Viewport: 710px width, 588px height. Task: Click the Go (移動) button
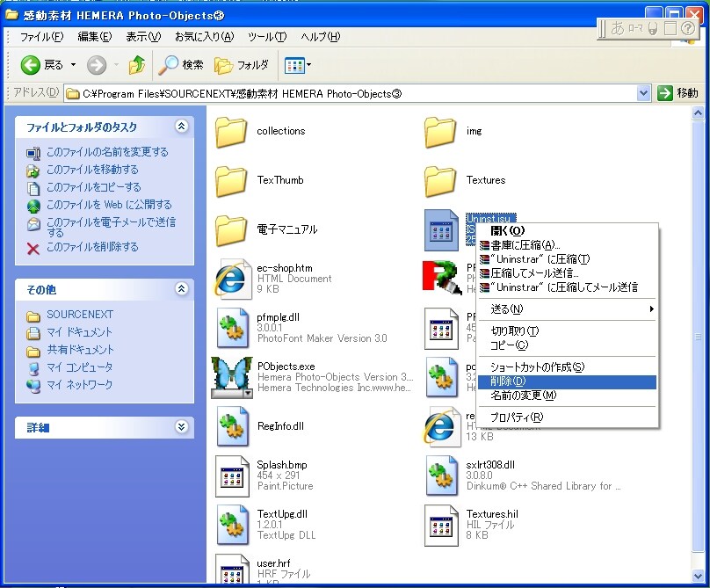coord(677,93)
